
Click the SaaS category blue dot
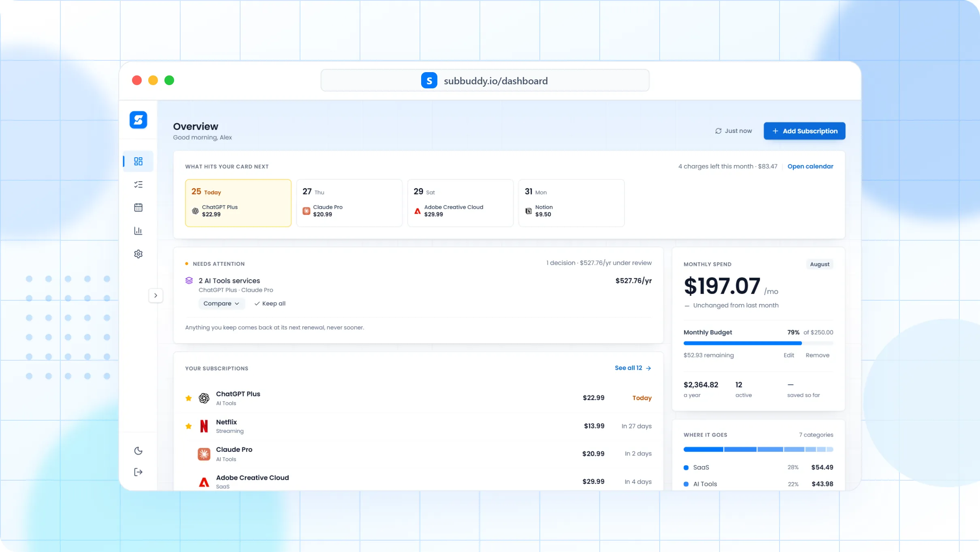point(686,468)
